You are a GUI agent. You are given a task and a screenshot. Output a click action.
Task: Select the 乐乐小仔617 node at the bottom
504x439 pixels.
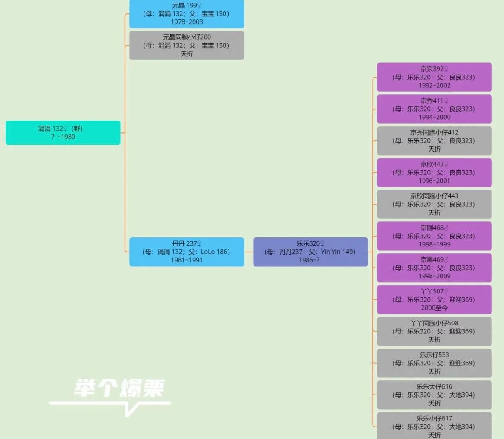(x=434, y=426)
